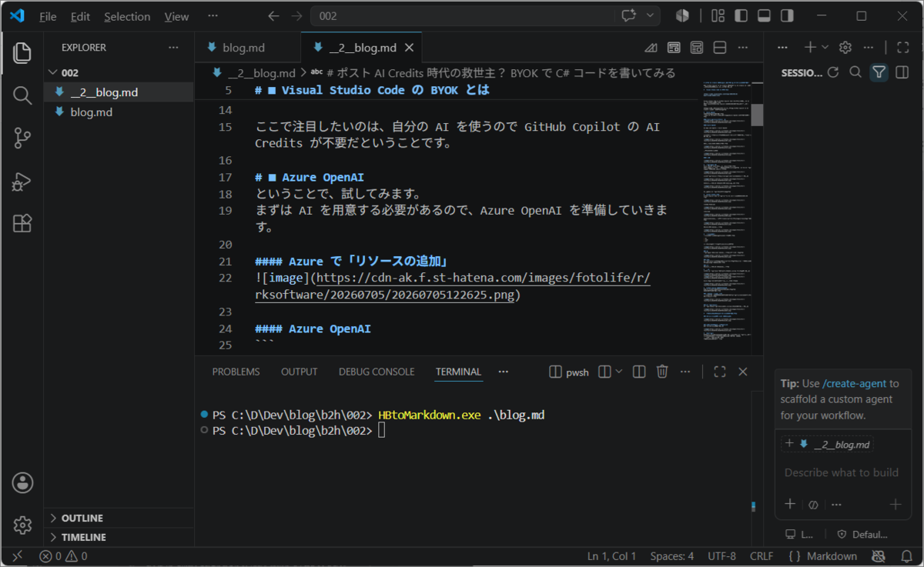Viewport: 924px width, 567px height.
Task: Close the terminal panel
Action: click(x=743, y=372)
